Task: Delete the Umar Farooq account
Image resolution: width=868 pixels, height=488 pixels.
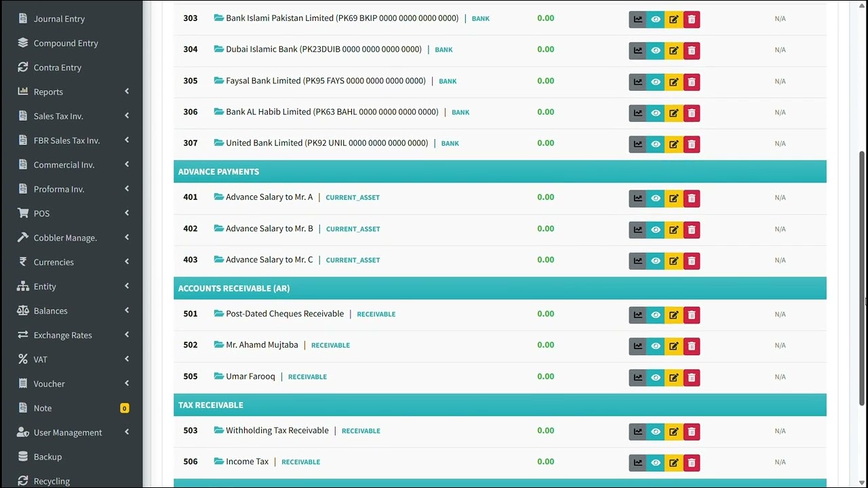Action: (x=692, y=378)
